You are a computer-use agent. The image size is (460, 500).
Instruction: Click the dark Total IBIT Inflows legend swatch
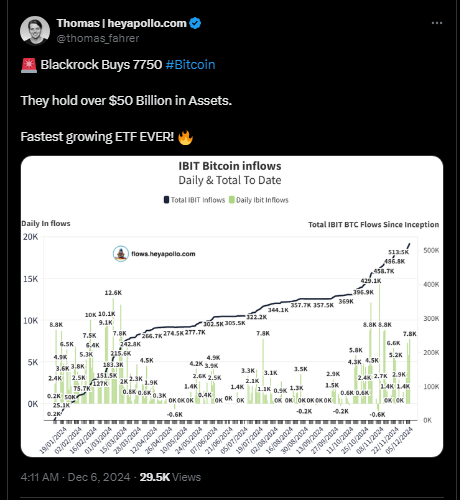point(166,200)
